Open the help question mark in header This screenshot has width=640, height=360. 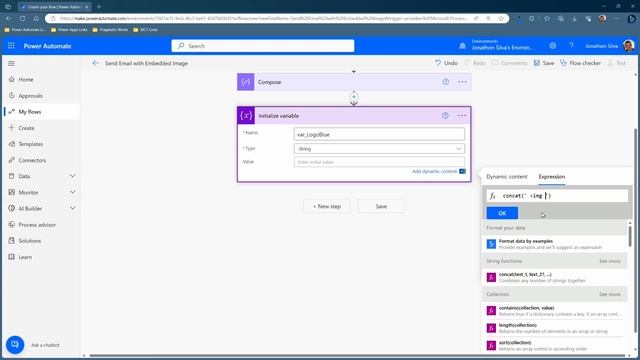point(571,46)
